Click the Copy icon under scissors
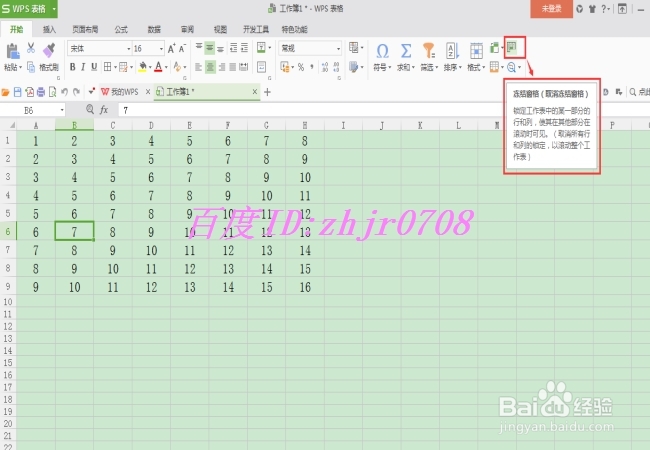The image size is (650, 450). pyautogui.click(x=31, y=67)
